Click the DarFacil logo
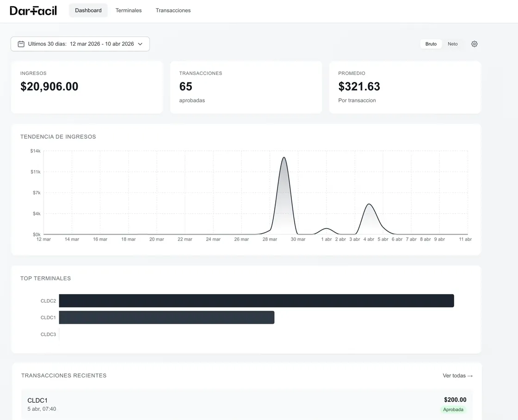Image resolution: width=518 pixels, height=420 pixels. (33, 11)
